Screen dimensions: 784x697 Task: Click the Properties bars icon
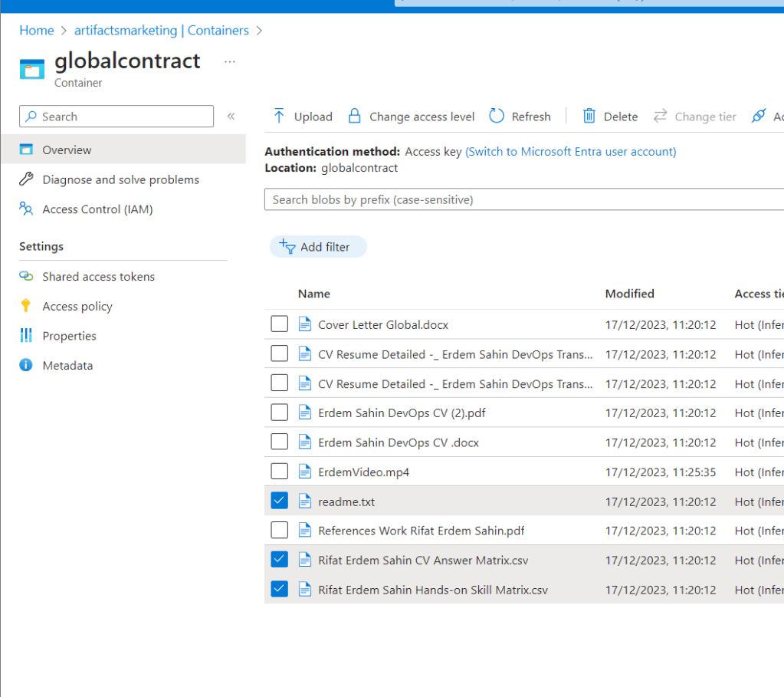pyautogui.click(x=26, y=335)
